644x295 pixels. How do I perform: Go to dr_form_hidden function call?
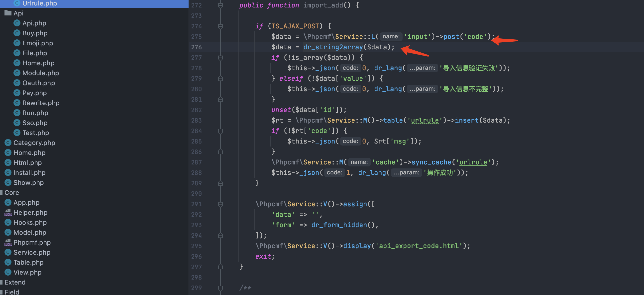pos(339,225)
